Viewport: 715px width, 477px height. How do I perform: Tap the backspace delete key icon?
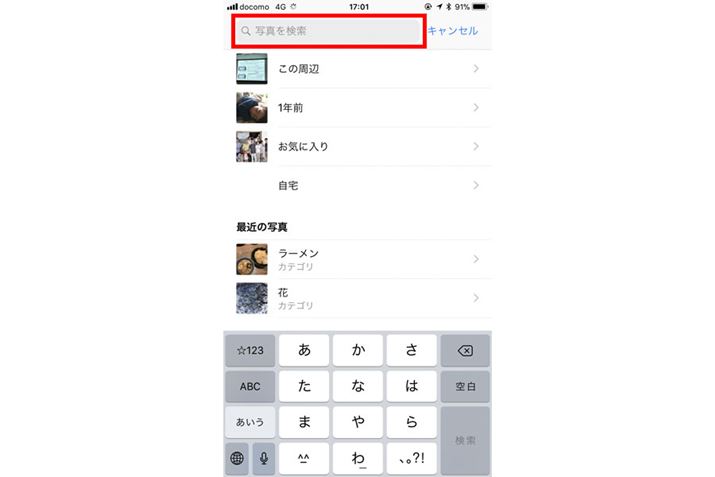click(x=465, y=350)
